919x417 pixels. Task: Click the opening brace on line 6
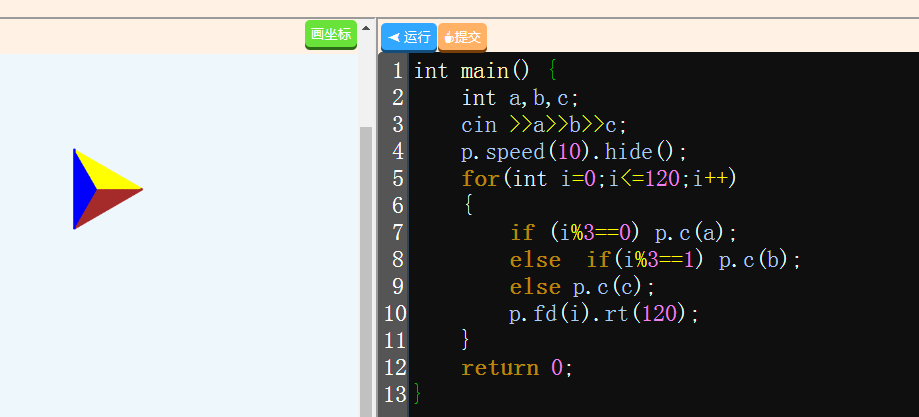(x=468, y=206)
